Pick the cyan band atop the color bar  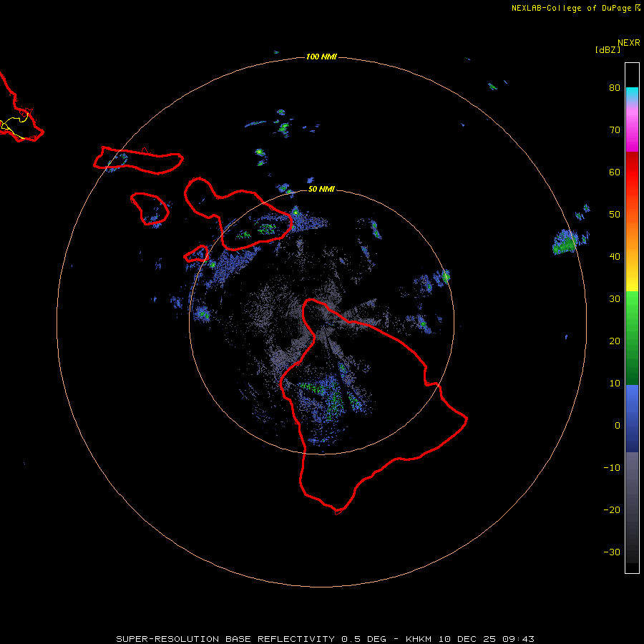(632, 94)
